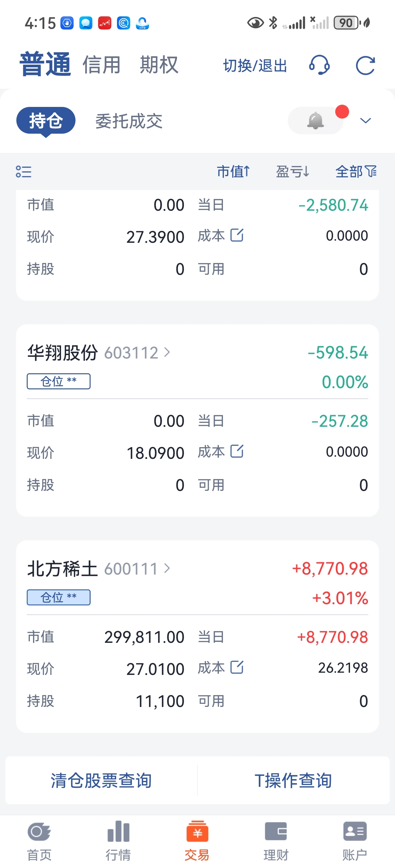
Task: Expand the chevron next to the bell
Action: click(365, 121)
